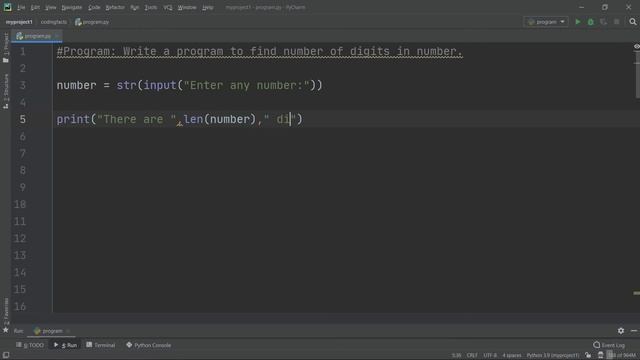Start debugging with the green bug icon
Image resolution: width=640 pixels, height=360 pixels.
point(591,22)
